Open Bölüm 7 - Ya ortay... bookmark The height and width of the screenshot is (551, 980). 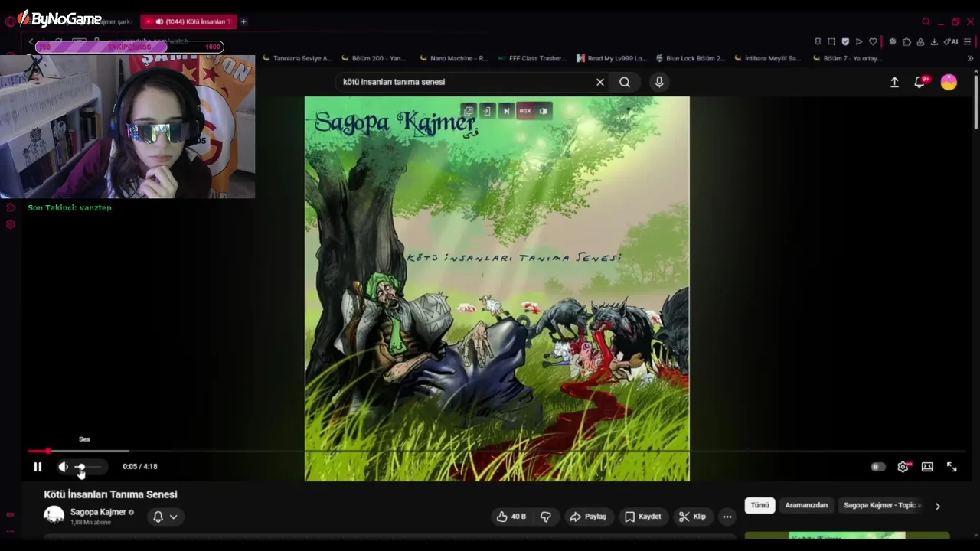[x=848, y=58]
